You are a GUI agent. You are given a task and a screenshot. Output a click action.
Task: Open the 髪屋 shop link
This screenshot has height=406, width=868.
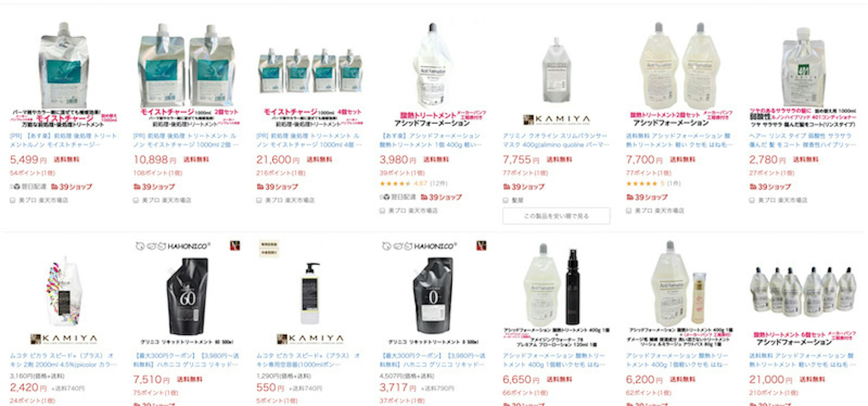[518, 200]
